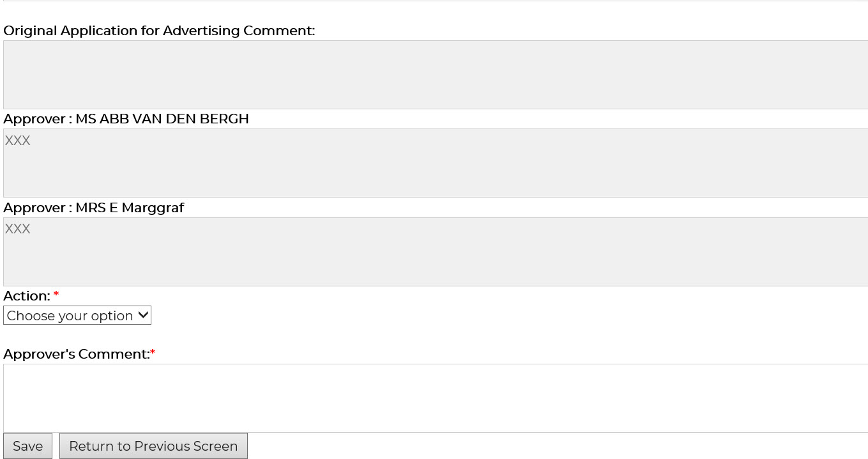
Task: Click the name 'MRS E Marggraf'
Action: pos(130,208)
